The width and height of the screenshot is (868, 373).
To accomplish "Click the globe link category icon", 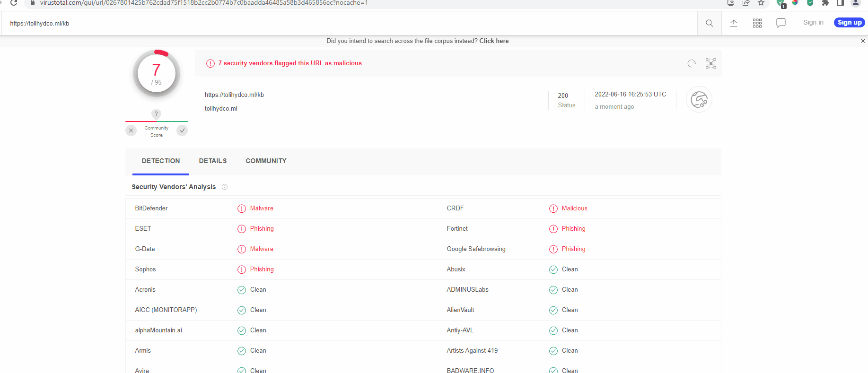I will click(699, 100).
